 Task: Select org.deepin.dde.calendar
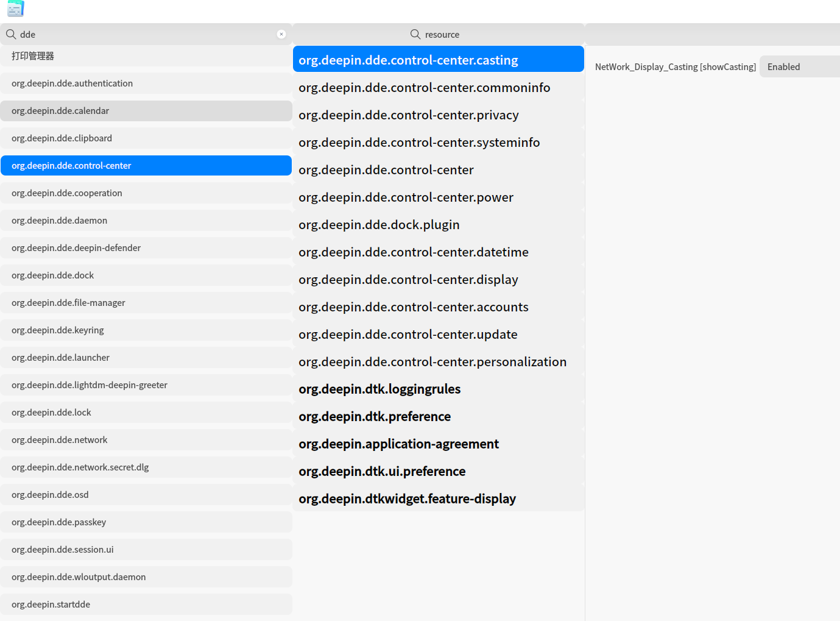(146, 111)
